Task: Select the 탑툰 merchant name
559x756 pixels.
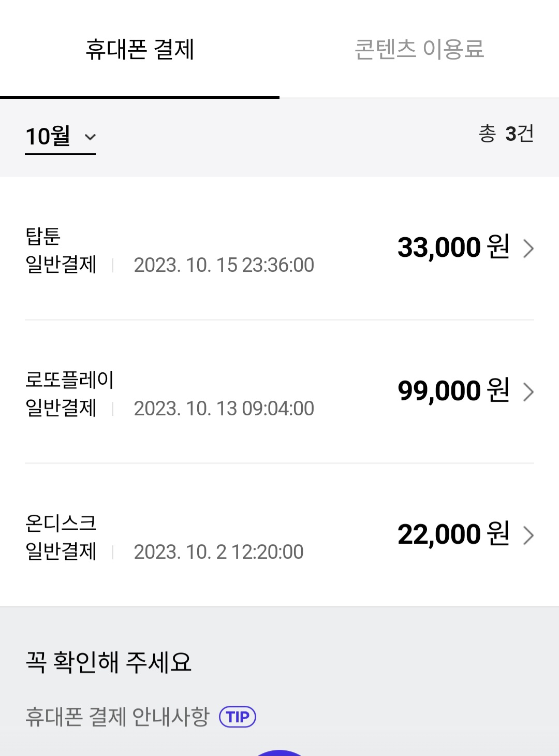Action: pos(43,236)
